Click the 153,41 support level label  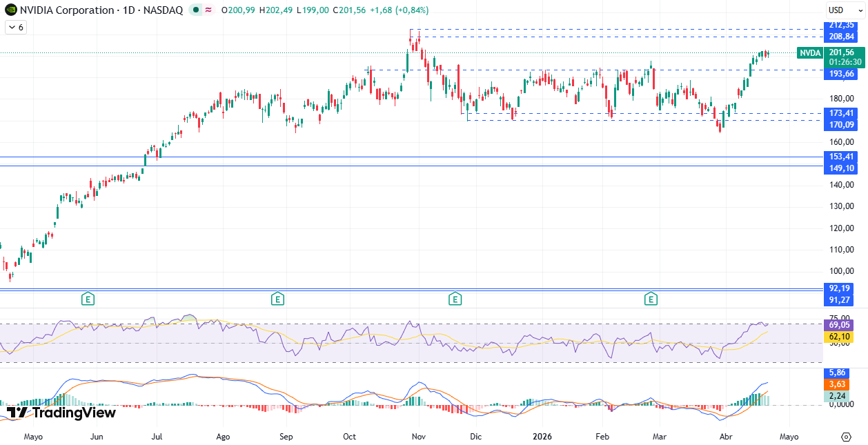(x=841, y=157)
